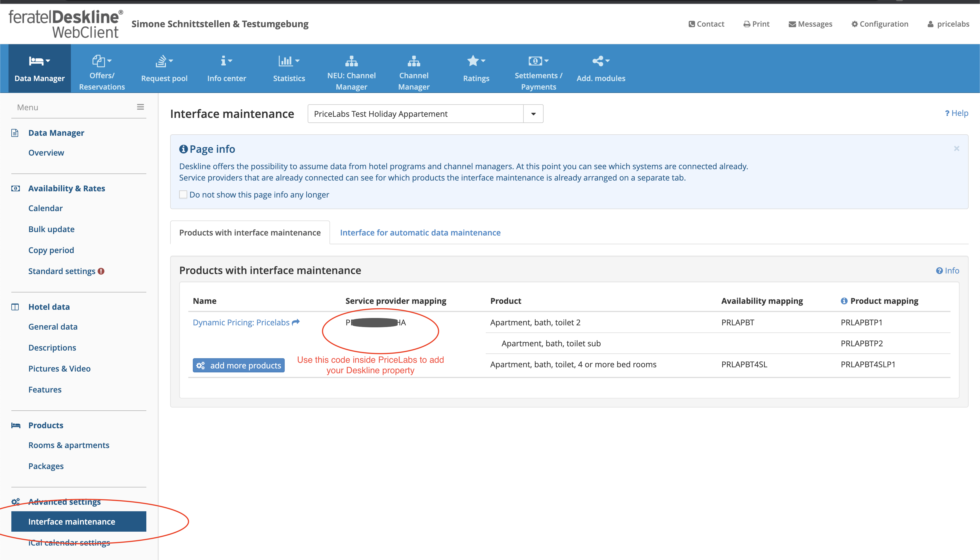Open Overview in sidebar

click(x=46, y=153)
